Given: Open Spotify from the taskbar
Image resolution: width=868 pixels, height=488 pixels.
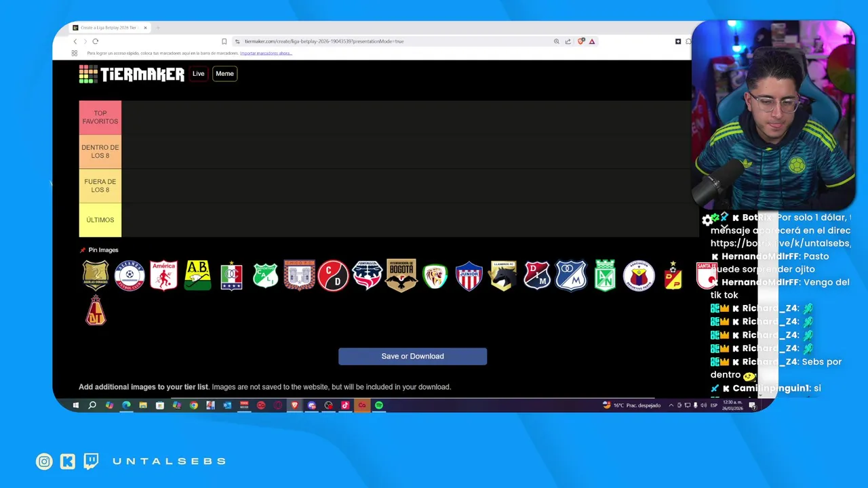Looking at the screenshot, I should coord(379,405).
